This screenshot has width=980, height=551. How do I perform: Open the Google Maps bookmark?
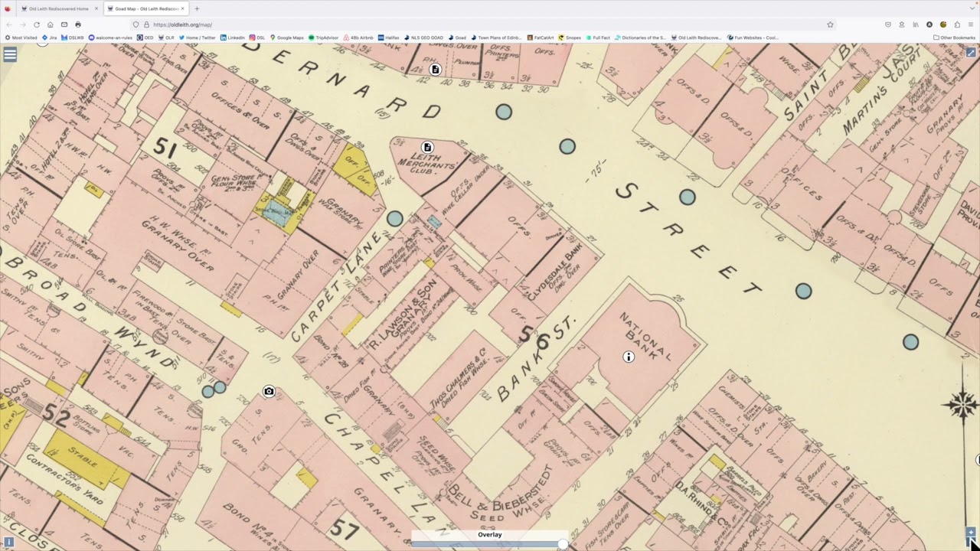tap(286, 37)
